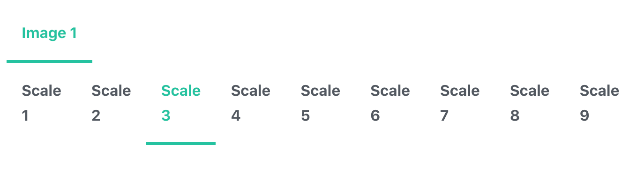This screenshot has width=644, height=169.
Task: Click the number 1 under Scale
Action: pyautogui.click(x=25, y=115)
